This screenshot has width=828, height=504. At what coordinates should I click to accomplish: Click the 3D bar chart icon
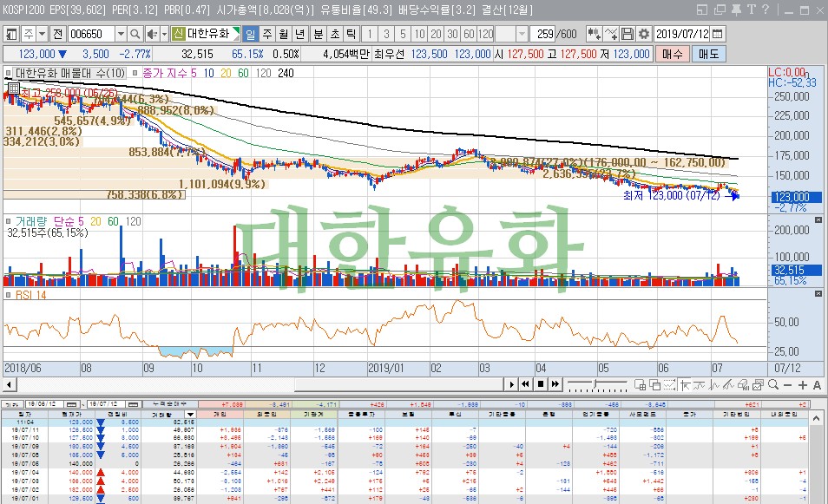(744, 385)
